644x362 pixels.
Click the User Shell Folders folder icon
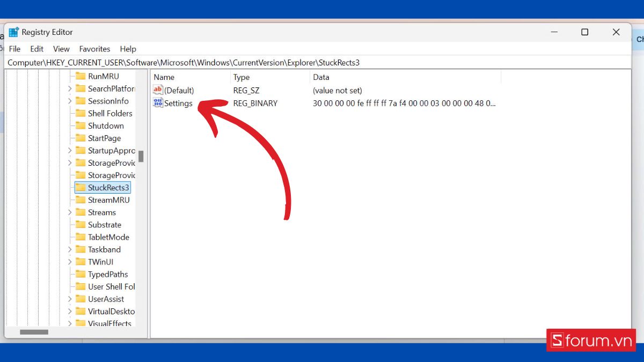pyautogui.click(x=80, y=286)
